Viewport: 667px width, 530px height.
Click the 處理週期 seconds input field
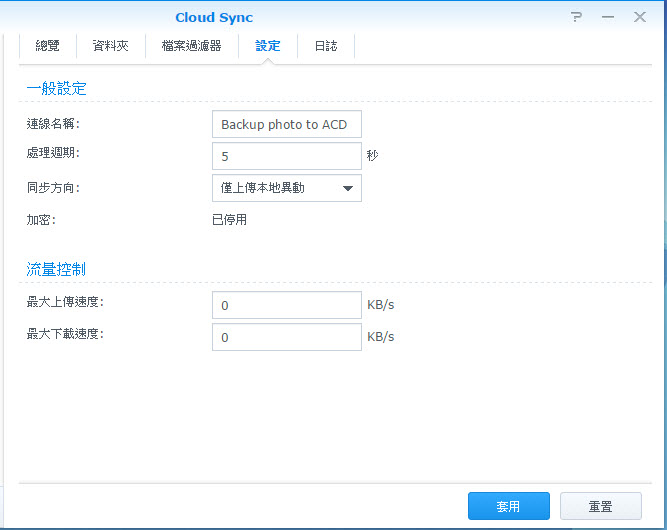pyautogui.click(x=287, y=156)
